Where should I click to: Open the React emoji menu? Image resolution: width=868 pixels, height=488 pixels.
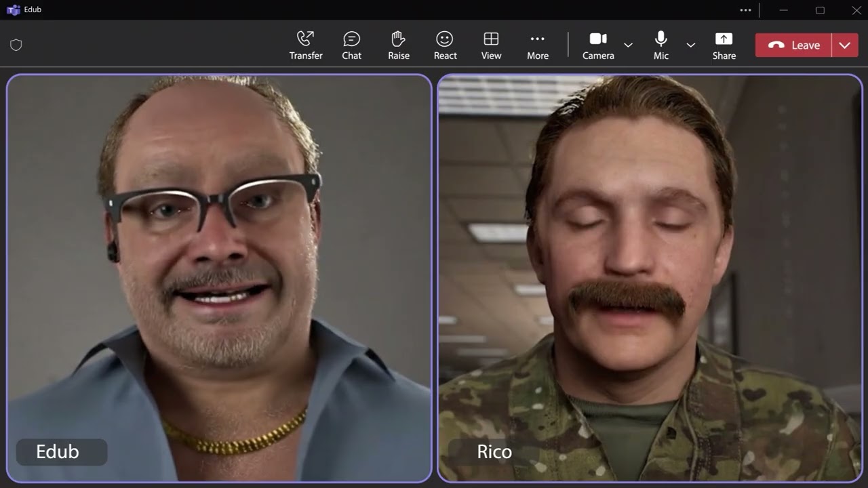point(445,45)
